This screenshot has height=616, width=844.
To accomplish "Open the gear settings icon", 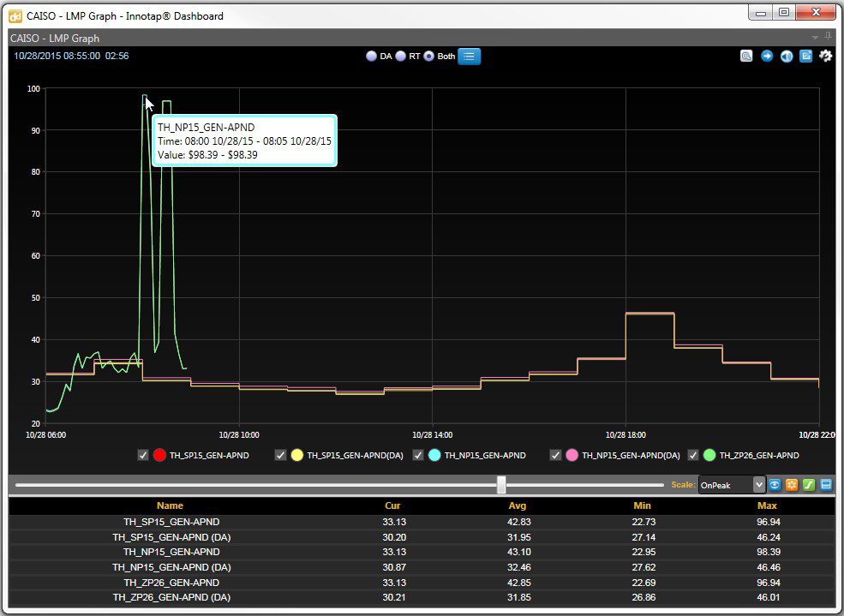I will 825,56.
